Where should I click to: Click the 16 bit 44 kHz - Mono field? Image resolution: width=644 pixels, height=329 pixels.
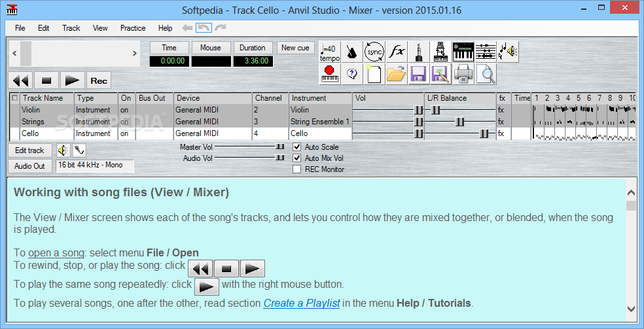(95, 165)
